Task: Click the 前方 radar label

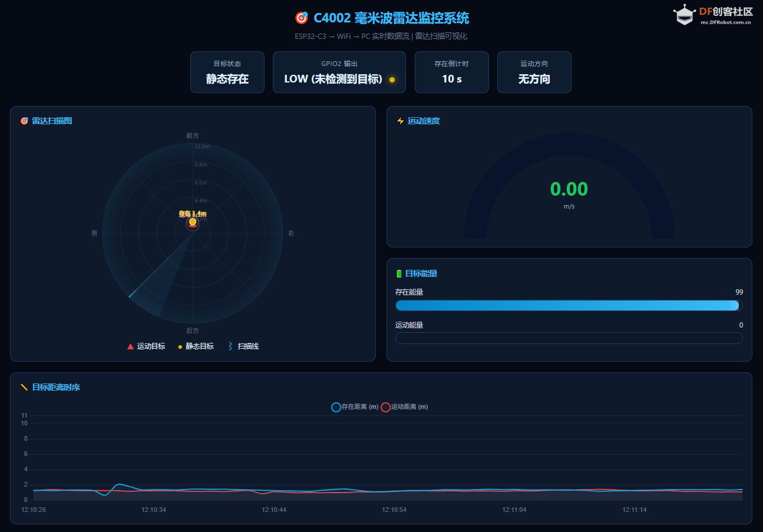Action: pyautogui.click(x=193, y=136)
